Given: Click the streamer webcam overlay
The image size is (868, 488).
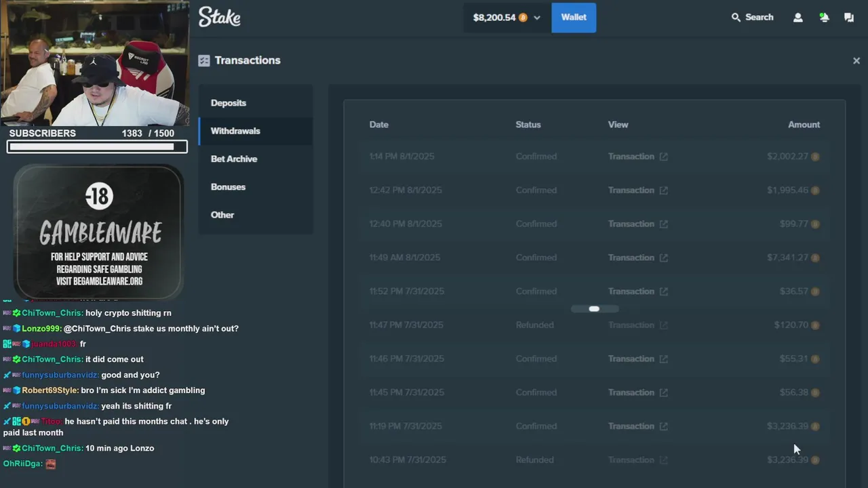Looking at the screenshot, I should pos(95,64).
